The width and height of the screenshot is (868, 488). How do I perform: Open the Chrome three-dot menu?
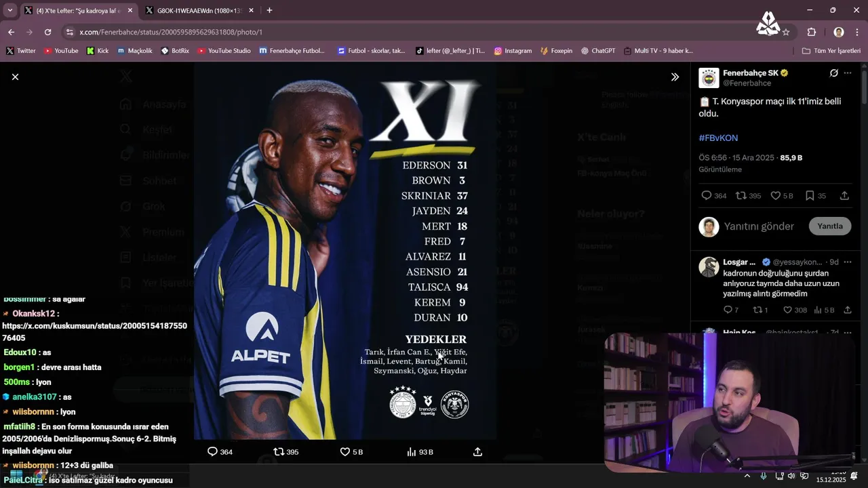click(856, 32)
